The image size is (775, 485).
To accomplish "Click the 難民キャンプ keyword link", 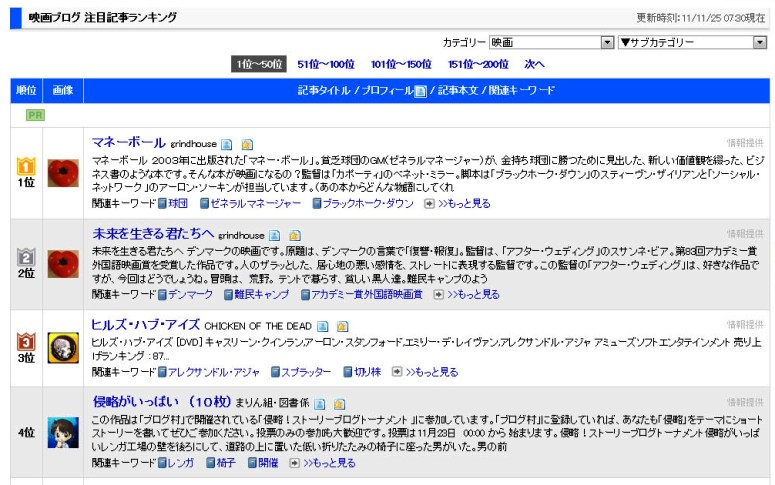I will tap(261, 295).
